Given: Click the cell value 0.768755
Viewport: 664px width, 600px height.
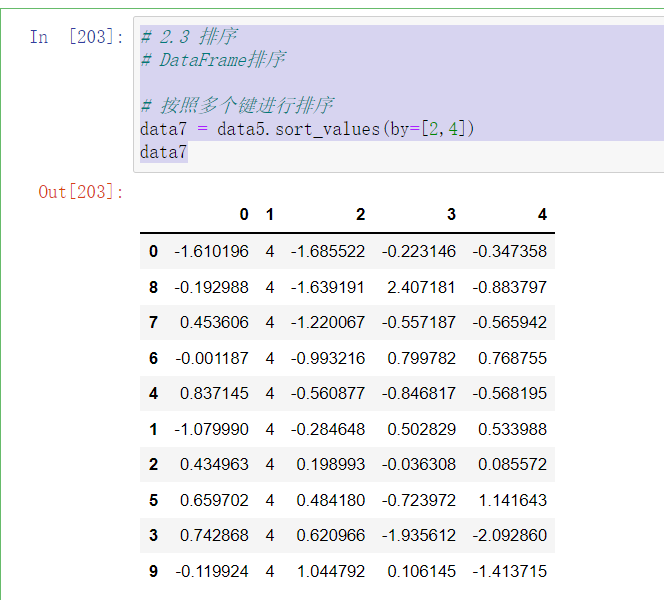Looking at the screenshot, I should (512, 358).
